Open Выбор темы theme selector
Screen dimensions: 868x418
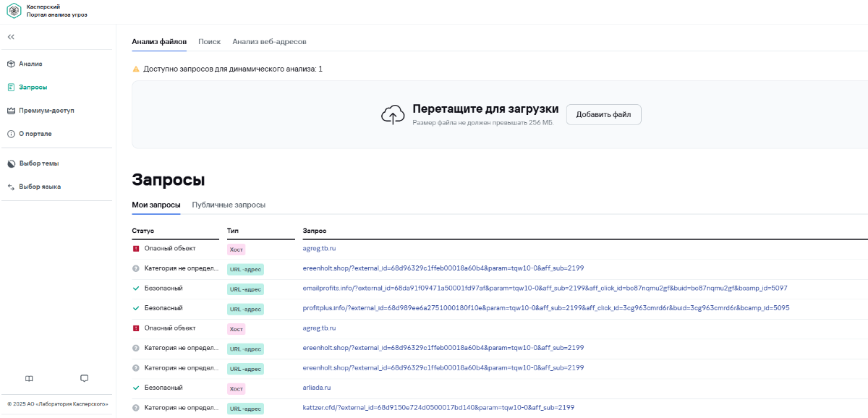click(x=38, y=163)
